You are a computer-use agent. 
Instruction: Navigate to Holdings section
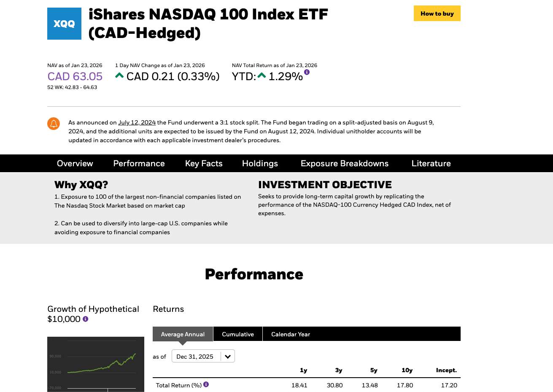pos(260,163)
